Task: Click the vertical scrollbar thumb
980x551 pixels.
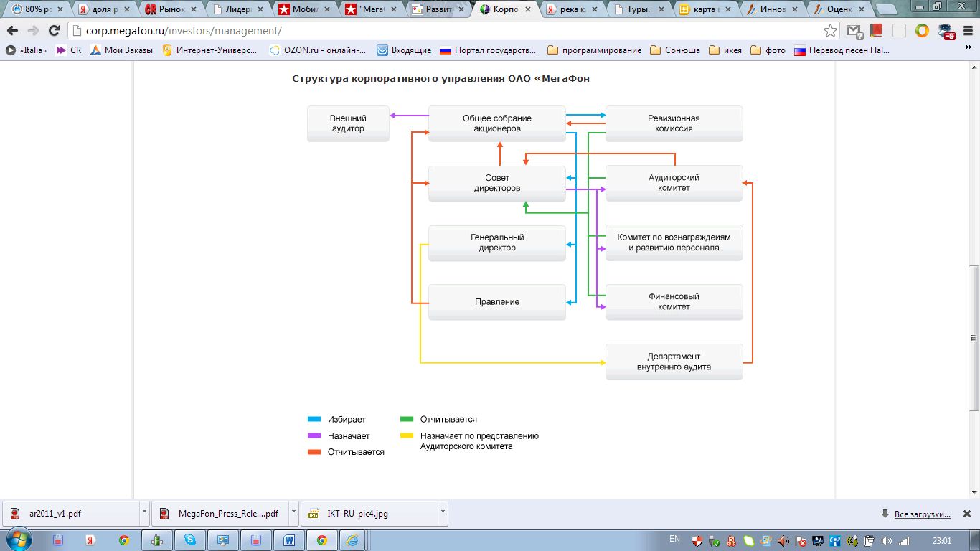Action: (x=974, y=337)
